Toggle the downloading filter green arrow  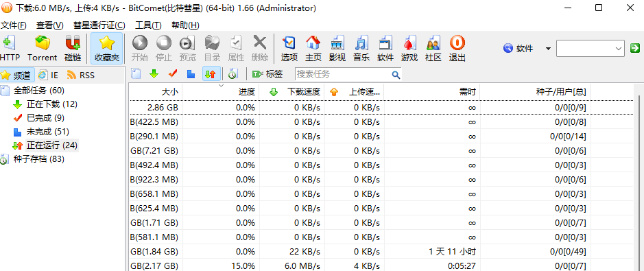tap(154, 74)
